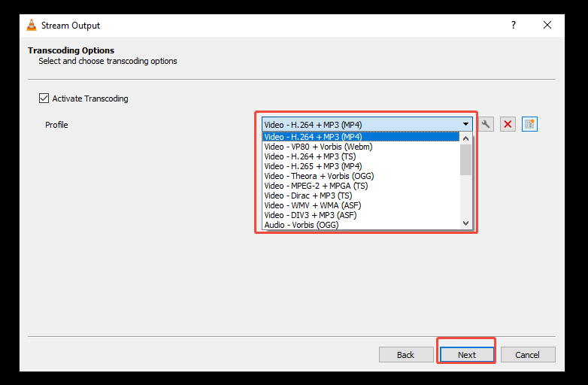Click the profile list scroll down arrow

pos(465,223)
